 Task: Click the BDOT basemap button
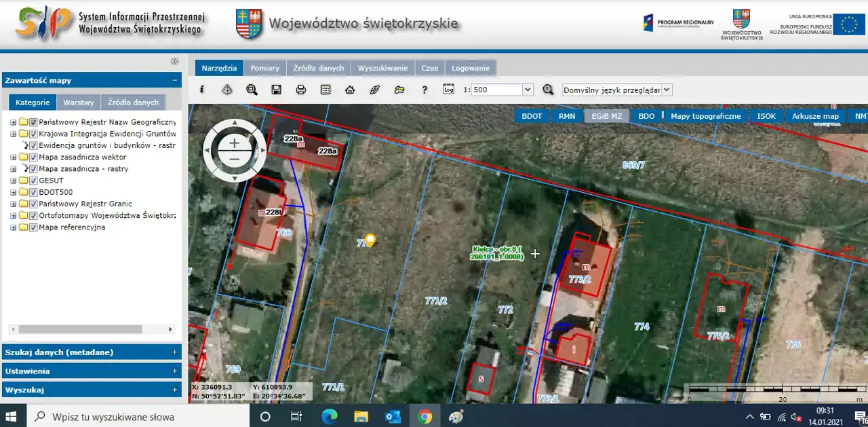pos(532,116)
